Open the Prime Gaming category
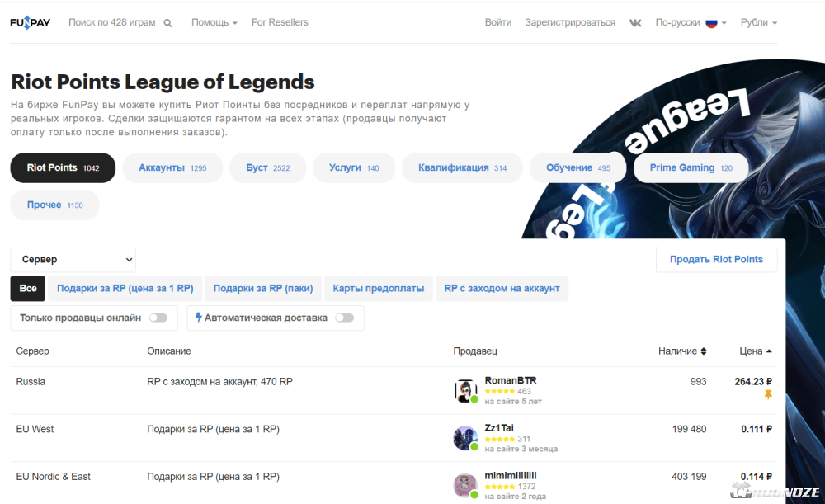Viewport: 825px width, 504px height. [x=691, y=167]
